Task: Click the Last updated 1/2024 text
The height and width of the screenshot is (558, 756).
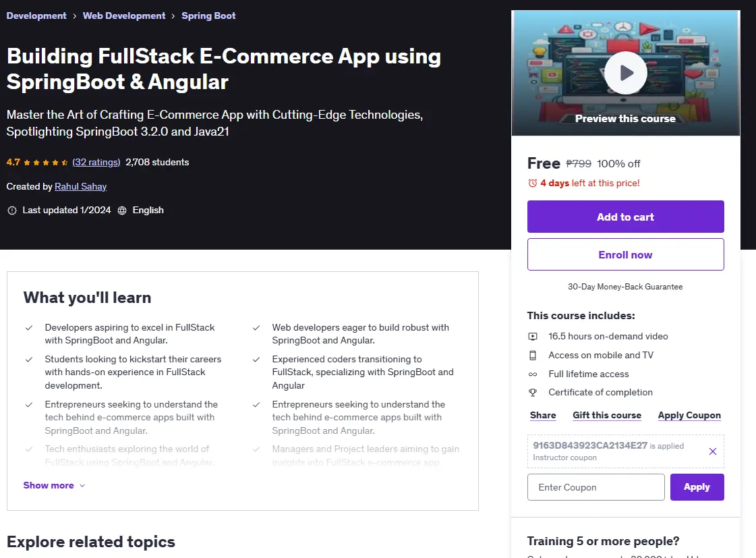Action: tap(67, 211)
